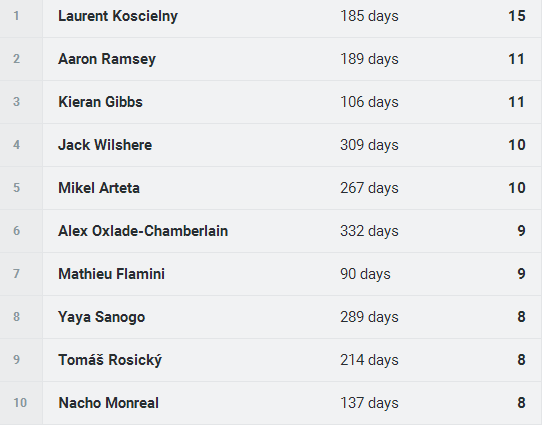Image resolution: width=545 pixels, height=426 pixels.
Task: Click the 90 days cell
Action: [x=365, y=274]
